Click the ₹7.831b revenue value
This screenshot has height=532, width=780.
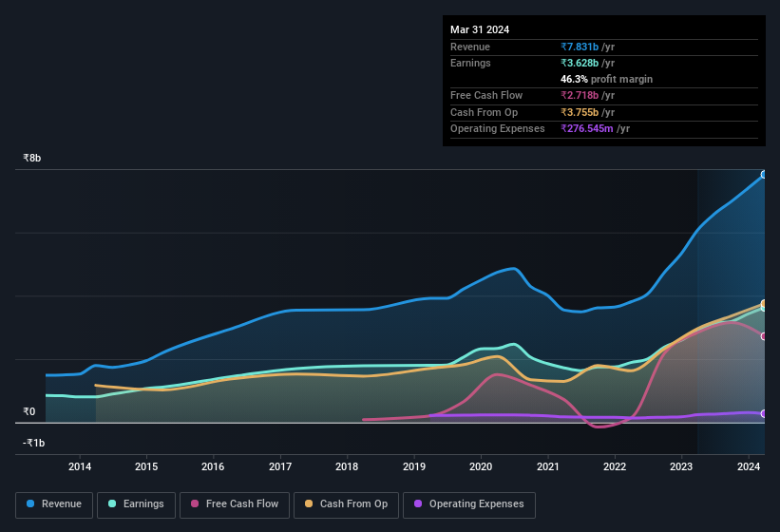580,47
